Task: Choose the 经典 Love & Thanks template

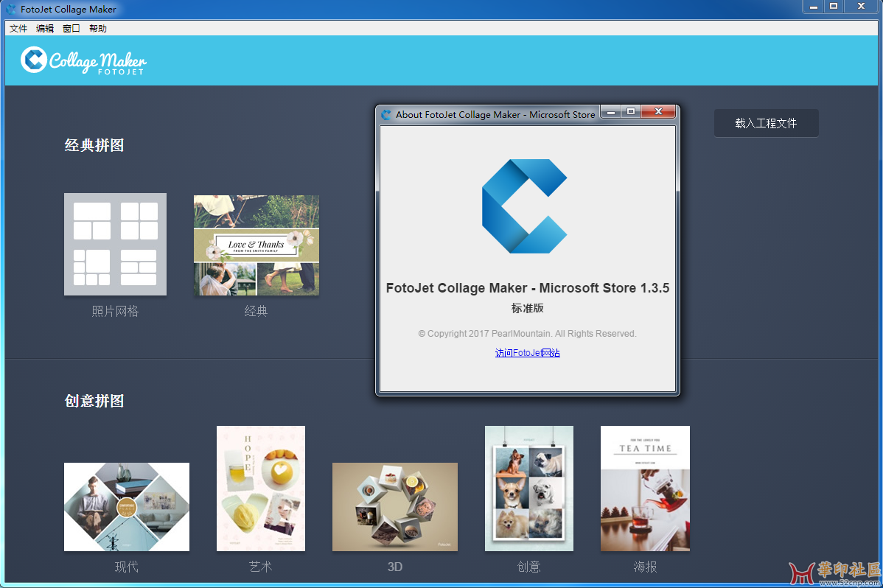Action: click(x=256, y=245)
